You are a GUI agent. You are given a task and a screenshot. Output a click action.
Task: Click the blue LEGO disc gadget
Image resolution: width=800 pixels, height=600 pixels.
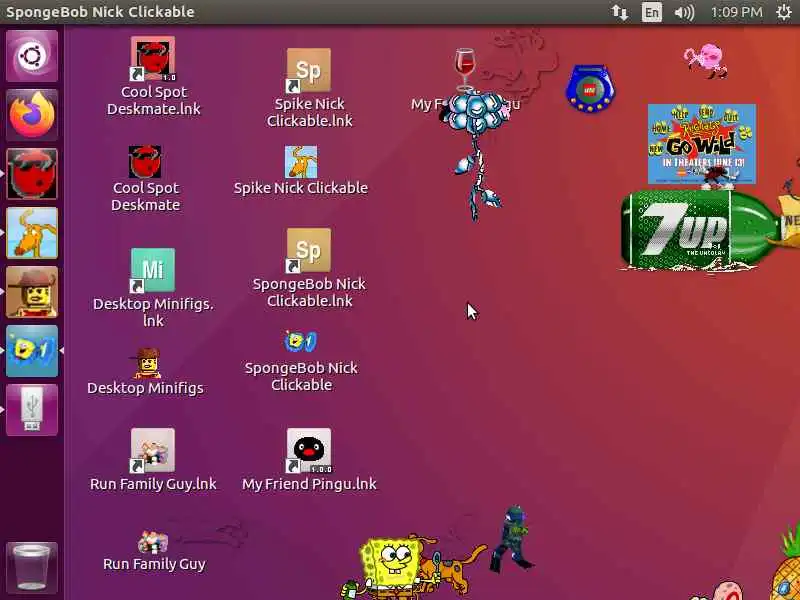[x=590, y=89]
